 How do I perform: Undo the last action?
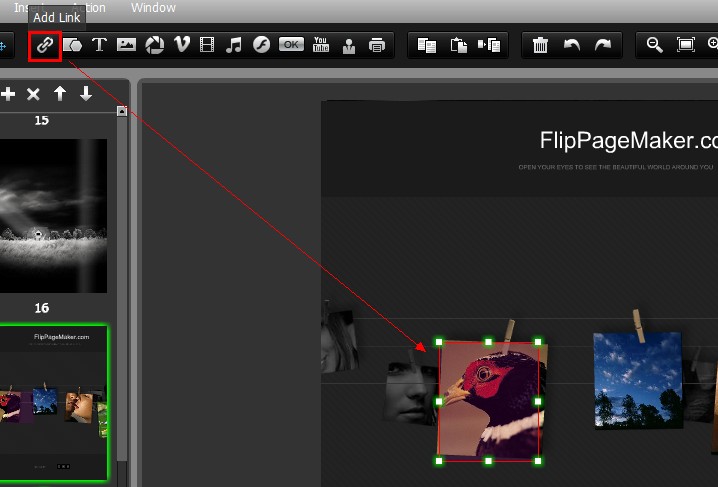click(x=572, y=45)
